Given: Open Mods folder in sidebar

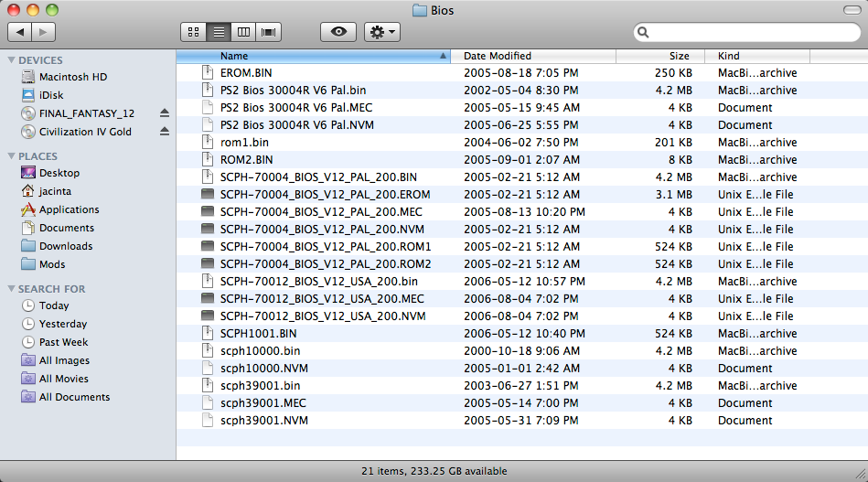Looking at the screenshot, I should pyautogui.click(x=52, y=264).
